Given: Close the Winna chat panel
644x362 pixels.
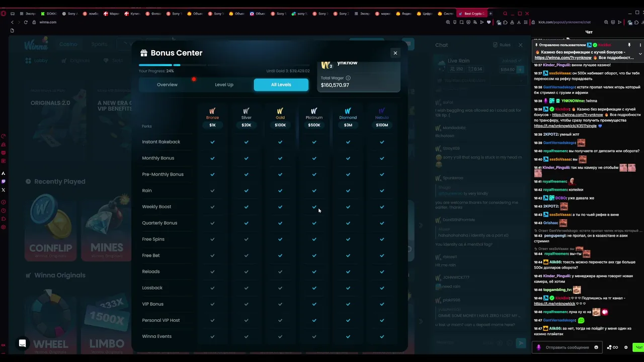Looking at the screenshot, I should tap(520, 45).
